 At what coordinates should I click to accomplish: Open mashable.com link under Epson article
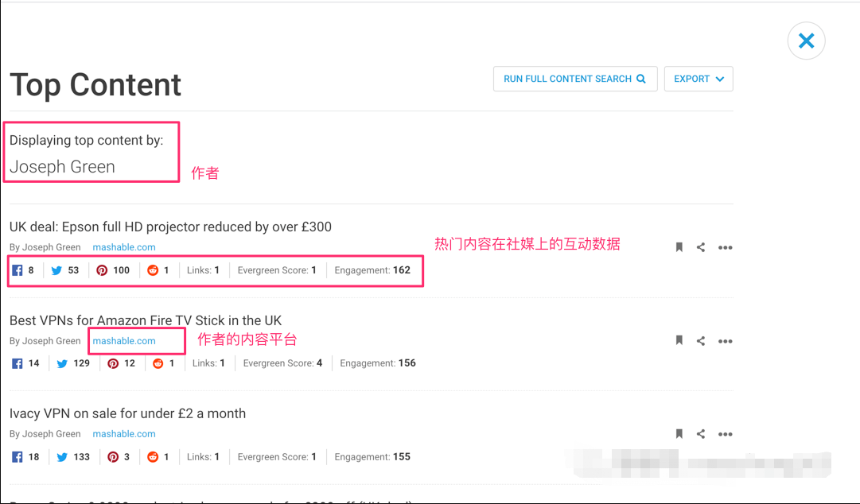click(x=124, y=247)
